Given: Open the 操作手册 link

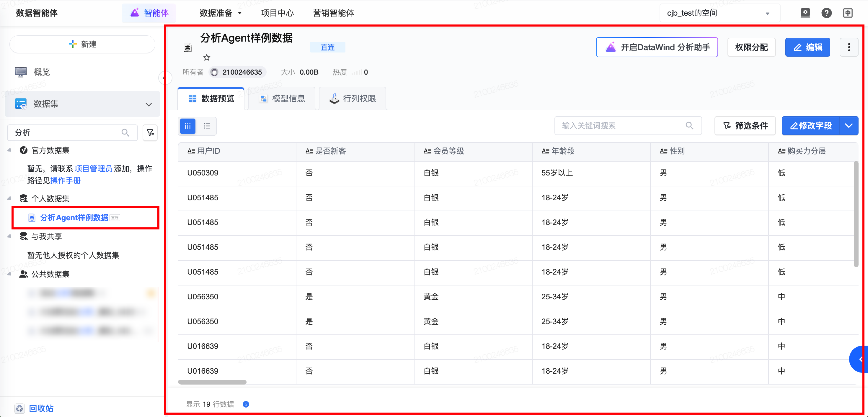Looking at the screenshot, I should click(66, 180).
